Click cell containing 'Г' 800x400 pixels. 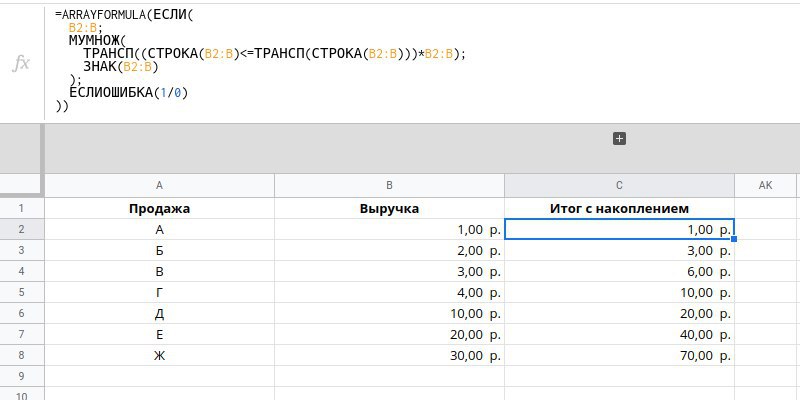(159, 292)
